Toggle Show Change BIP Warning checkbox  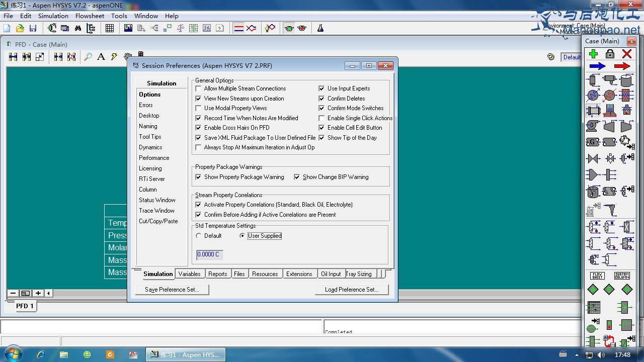click(x=297, y=177)
